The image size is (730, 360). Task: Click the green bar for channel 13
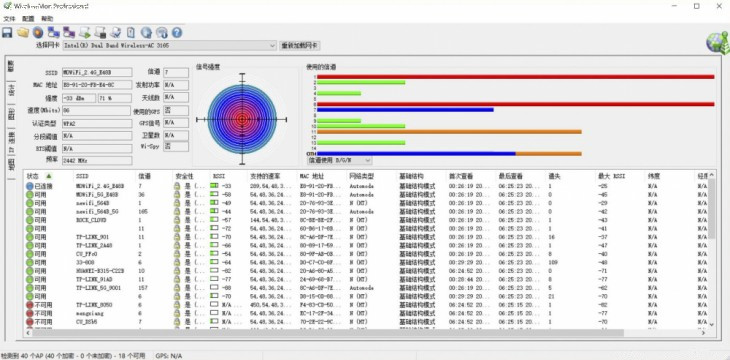pos(361,143)
